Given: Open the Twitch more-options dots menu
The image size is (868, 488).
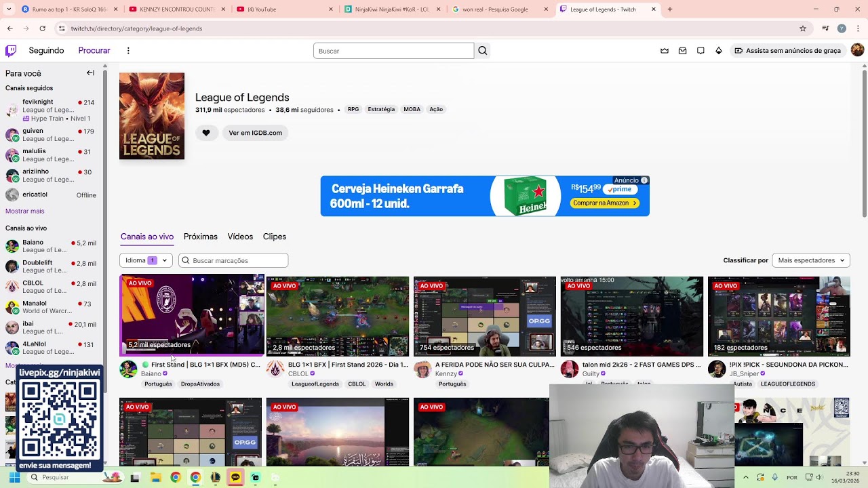Looking at the screenshot, I should (x=128, y=51).
